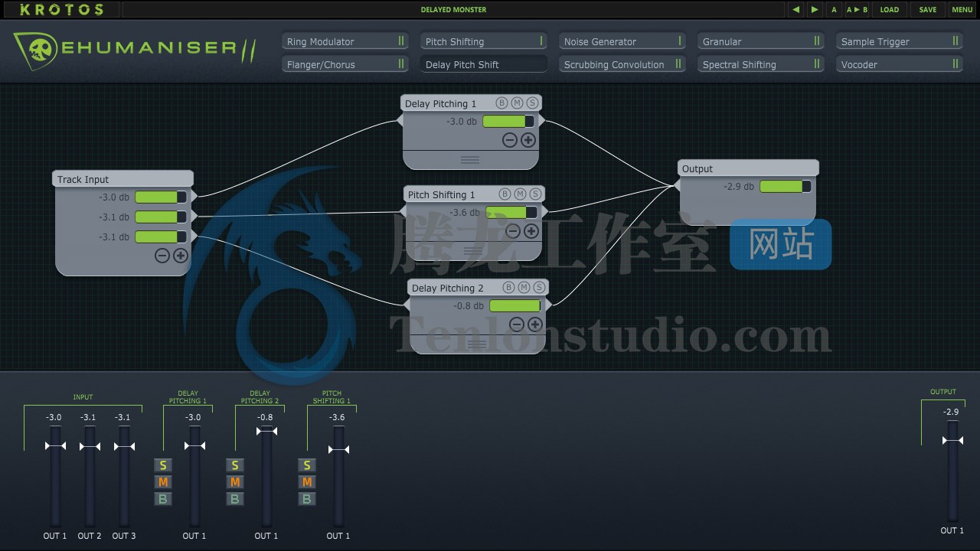Mute the Delay Pitching 1 mixer channel
Image resolution: width=980 pixels, height=551 pixels.
click(x=163, y=482)
